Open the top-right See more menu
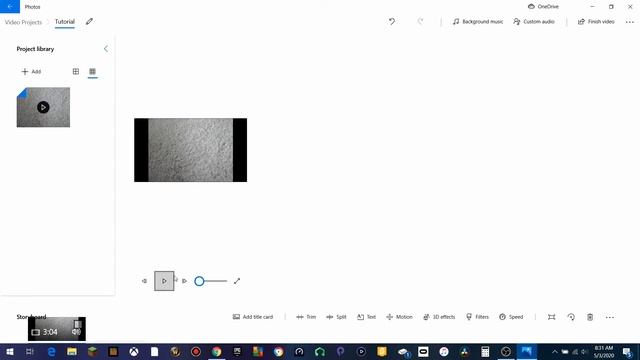Screen dimensions: 640x360 [630, 22]
